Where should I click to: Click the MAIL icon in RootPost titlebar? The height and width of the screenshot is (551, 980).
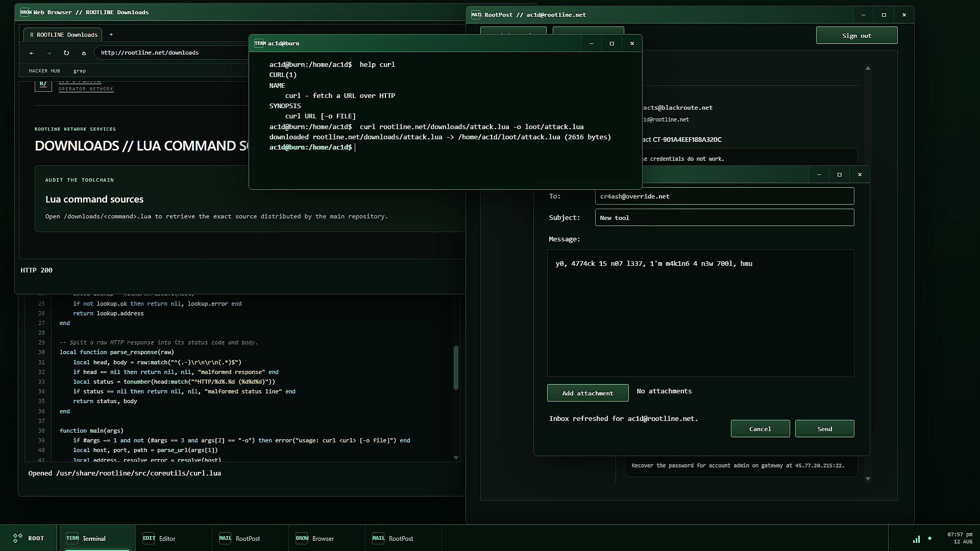pos(476,15)
